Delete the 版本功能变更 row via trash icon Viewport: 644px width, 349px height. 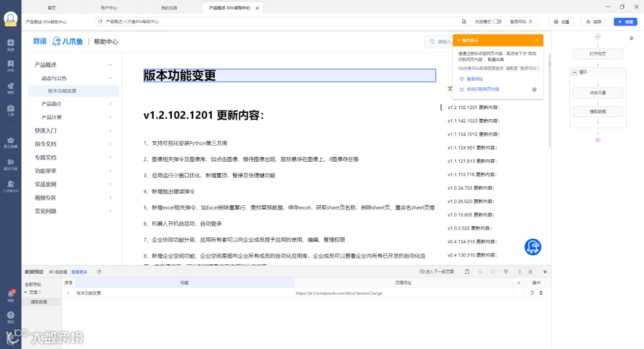coord(541,293)
